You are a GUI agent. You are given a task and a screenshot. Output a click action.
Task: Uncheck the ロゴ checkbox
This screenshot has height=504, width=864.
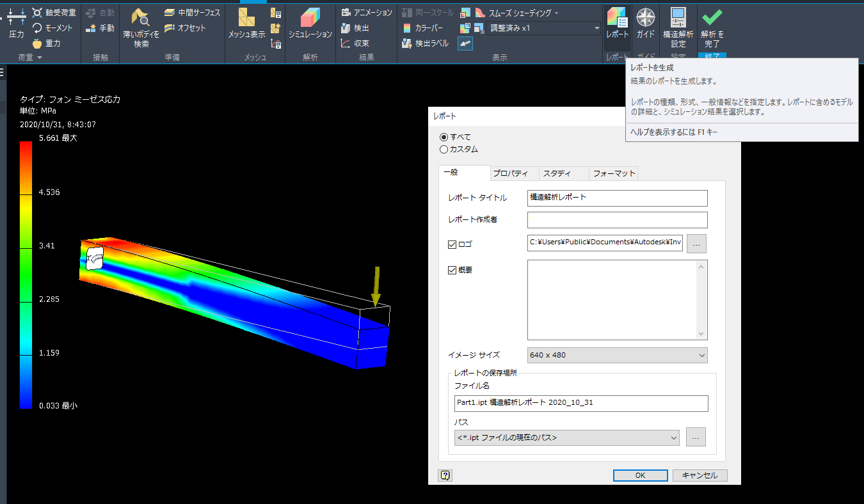coord(452,244)
